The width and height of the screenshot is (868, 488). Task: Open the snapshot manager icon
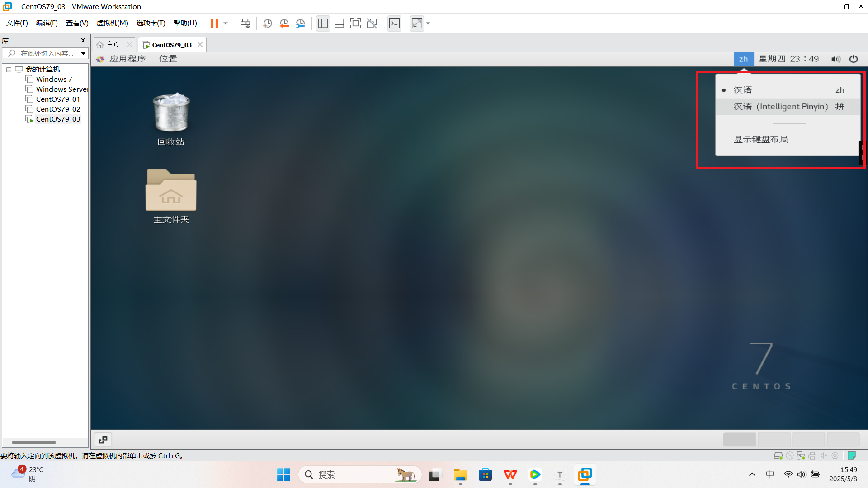[x=301, y=23]
